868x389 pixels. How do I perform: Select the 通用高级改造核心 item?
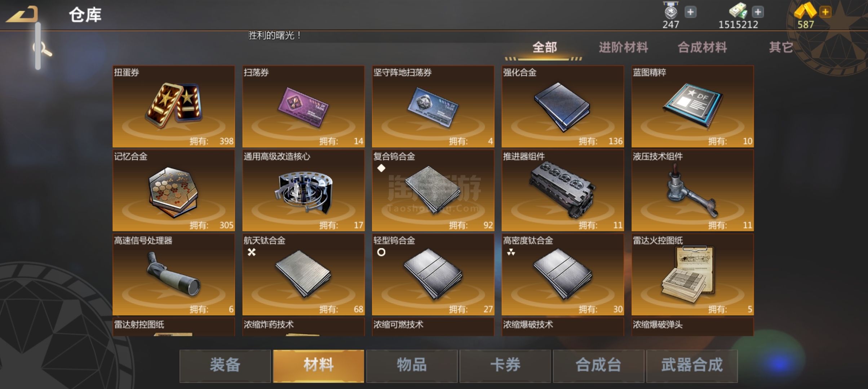[303, 190]
